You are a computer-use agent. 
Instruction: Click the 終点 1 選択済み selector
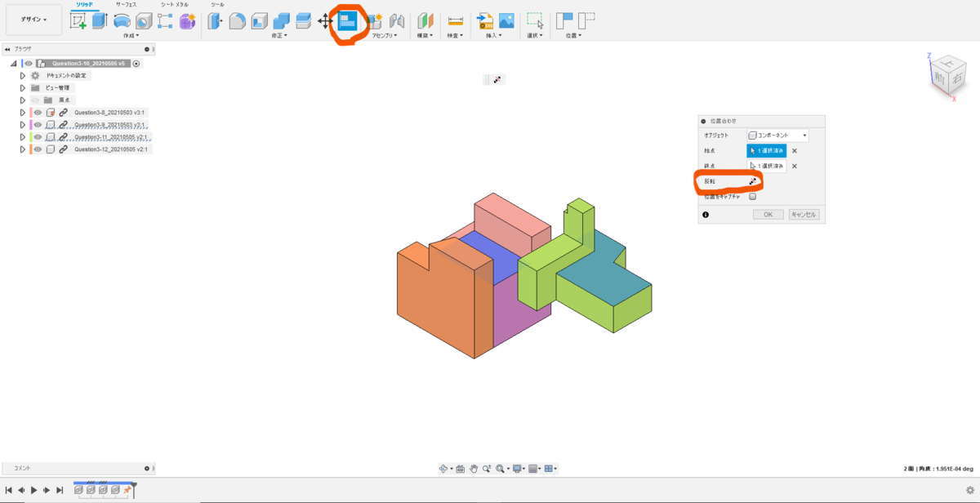coord(767,166)
